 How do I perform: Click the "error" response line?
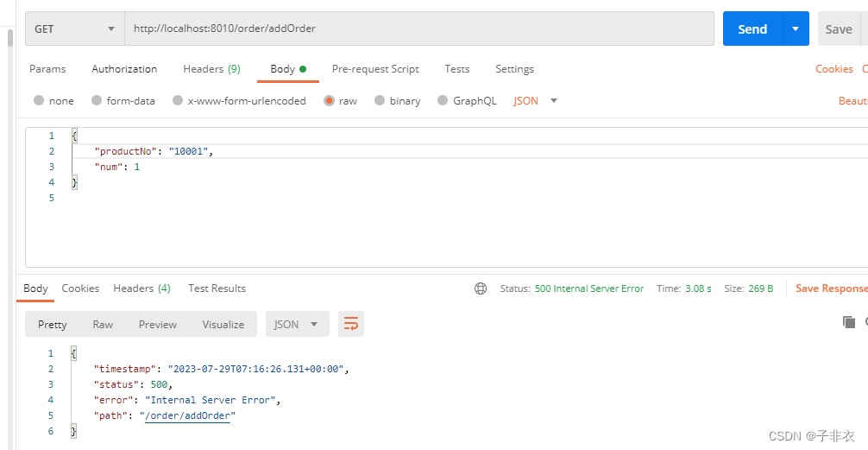pyautogui.click(x=187, y=400)
